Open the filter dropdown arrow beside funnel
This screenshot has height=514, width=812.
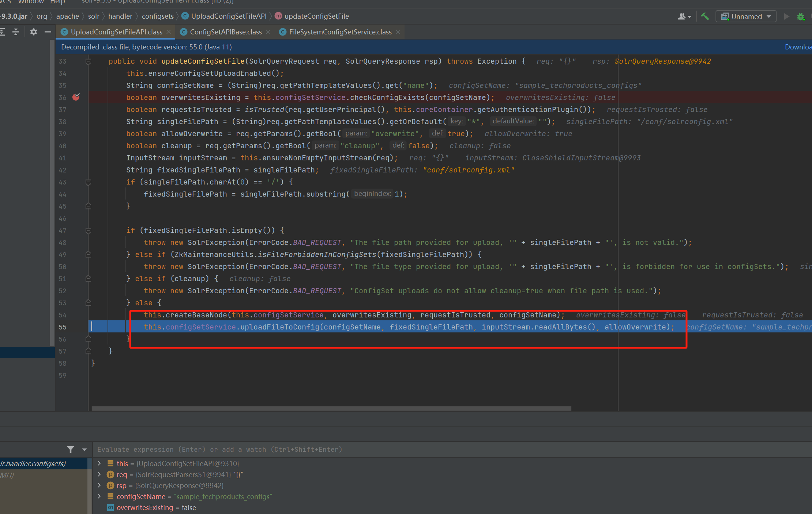point(84,450)
